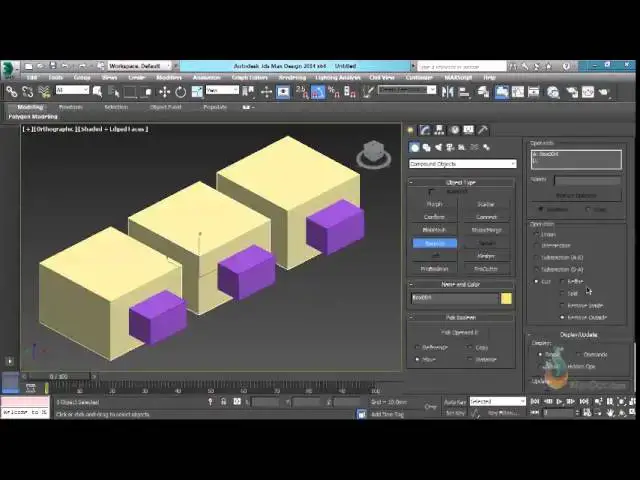Click the teapot Render Production icon
The width and height of the screenshot is (640, 480).
[x=604, y=92]
